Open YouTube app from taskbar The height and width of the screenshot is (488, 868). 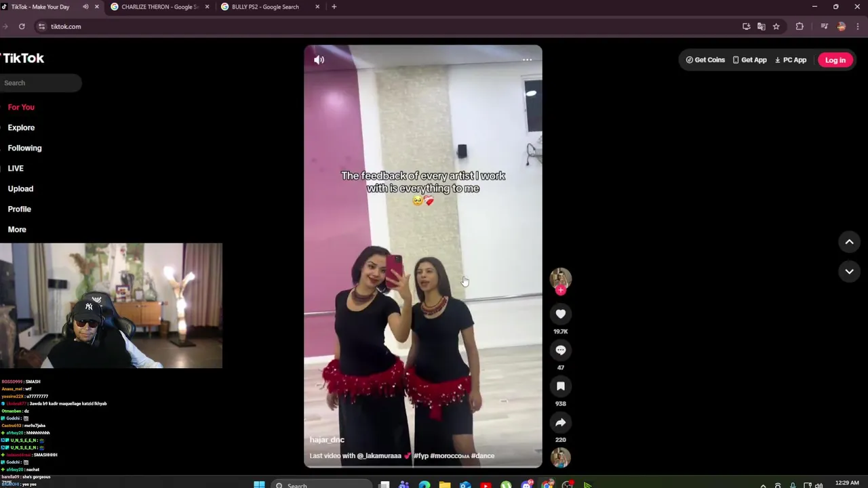tap(486, 485)
